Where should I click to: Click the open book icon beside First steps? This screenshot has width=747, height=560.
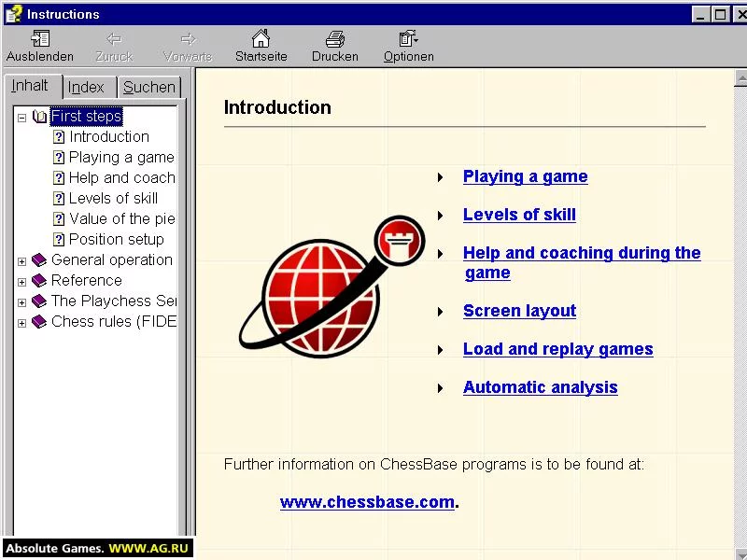coord(39,116)
